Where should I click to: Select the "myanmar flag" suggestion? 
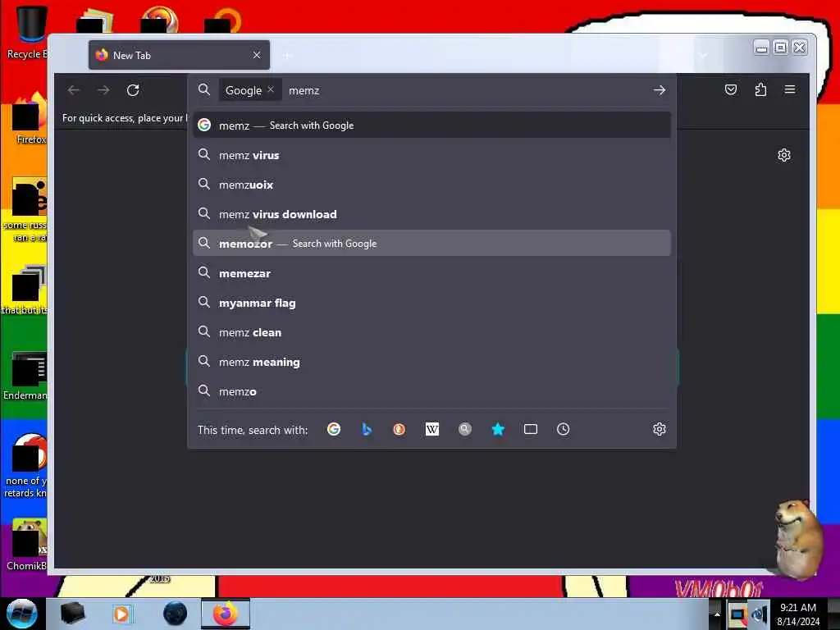pos(431,303)
